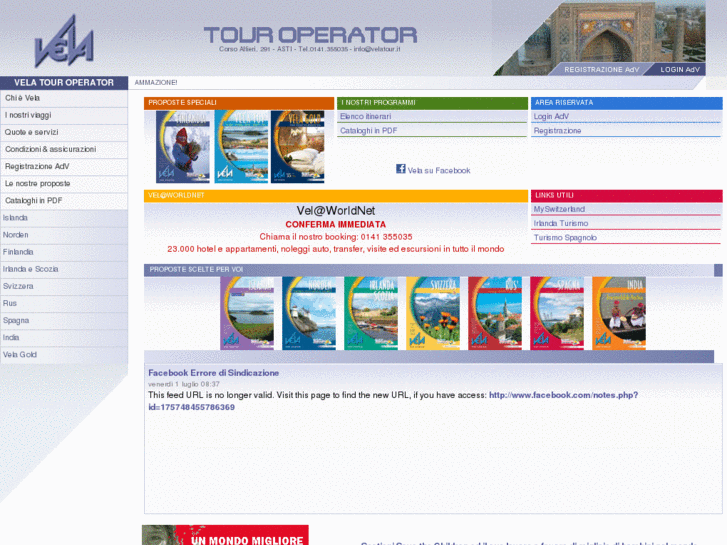Click the Un Mondo Migliore banner
The height and width of the screenshot is (545, 727).
coord(225,535)
